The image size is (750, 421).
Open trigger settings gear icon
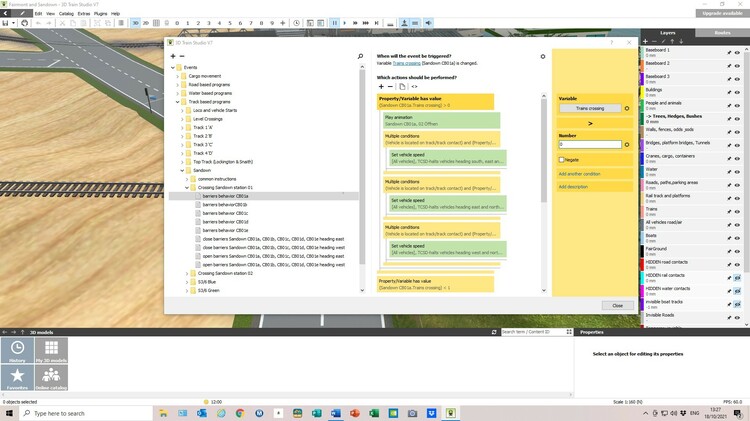pos(543,57)
